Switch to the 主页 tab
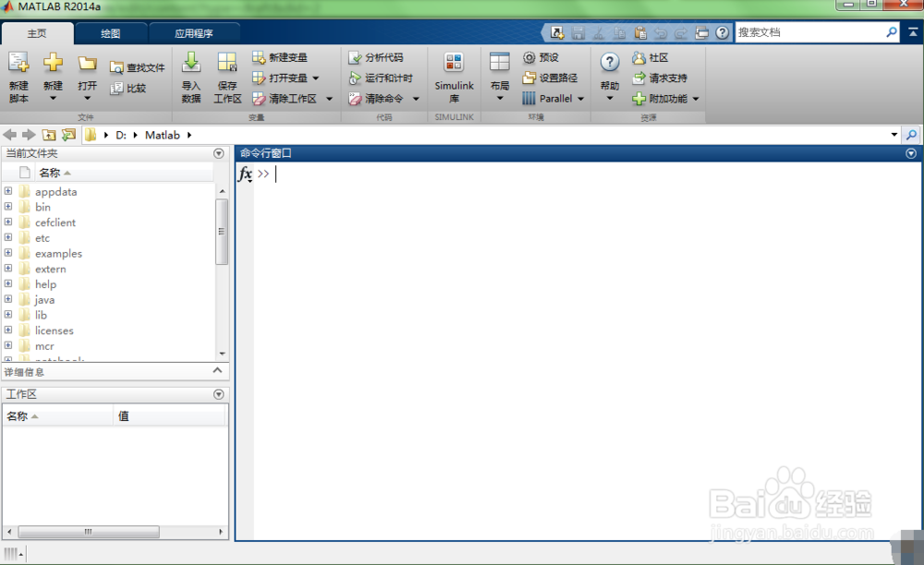The width and height of the screenshot is (924, 565). 37,33
